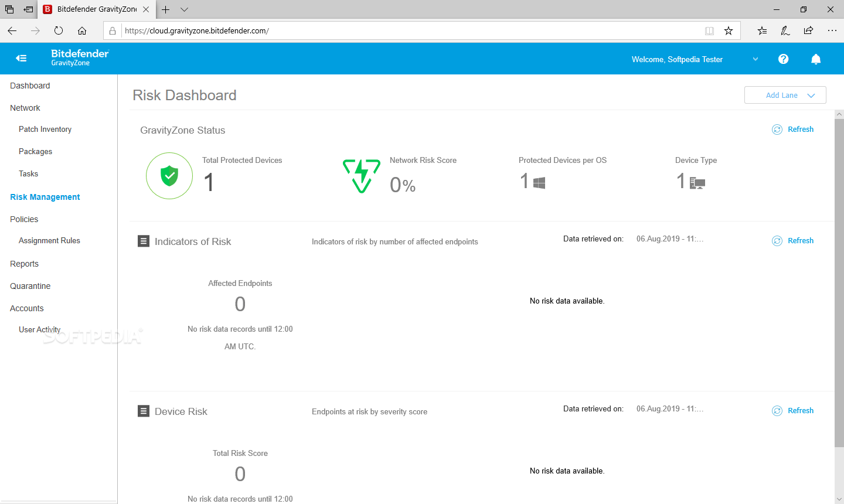Image resolution: width=844 pixels, height=504 pixels.
Task: Click Refresh link in GravityZone Status
Action: coord(801,130)
